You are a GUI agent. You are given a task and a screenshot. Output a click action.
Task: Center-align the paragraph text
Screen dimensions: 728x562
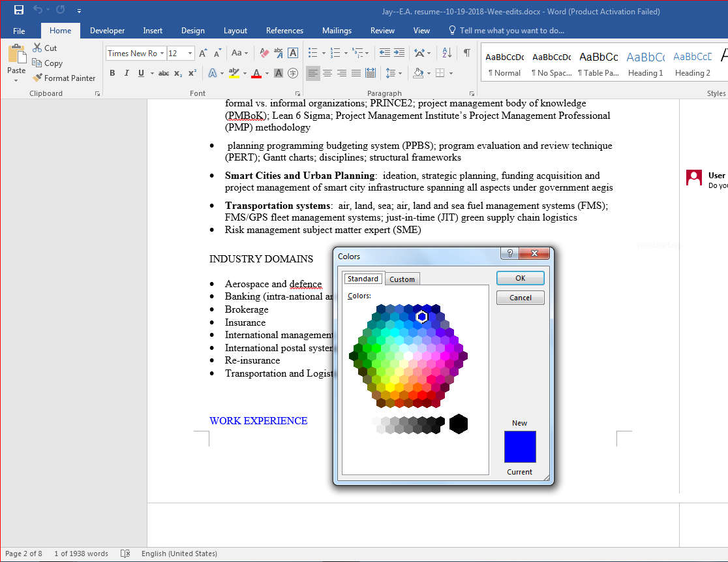pyautogui.click(x=327, y=73)
